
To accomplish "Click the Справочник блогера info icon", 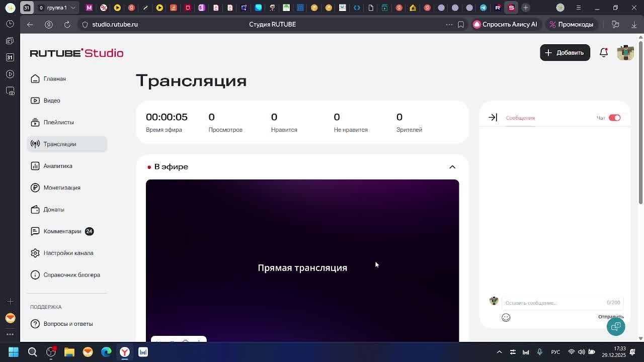I will 35,275.
